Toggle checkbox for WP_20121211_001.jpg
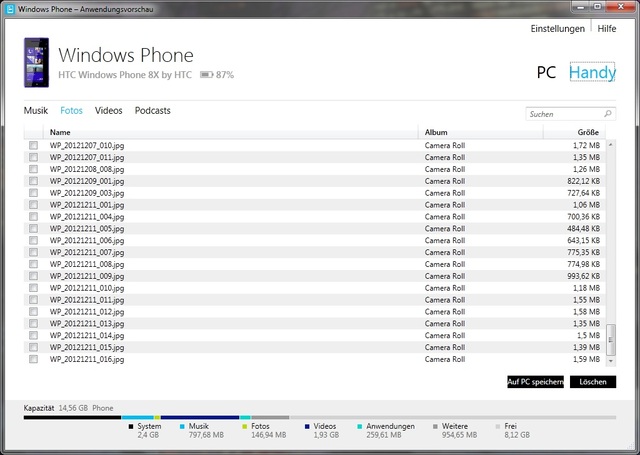The image size is (640, 455). [33, 204]
